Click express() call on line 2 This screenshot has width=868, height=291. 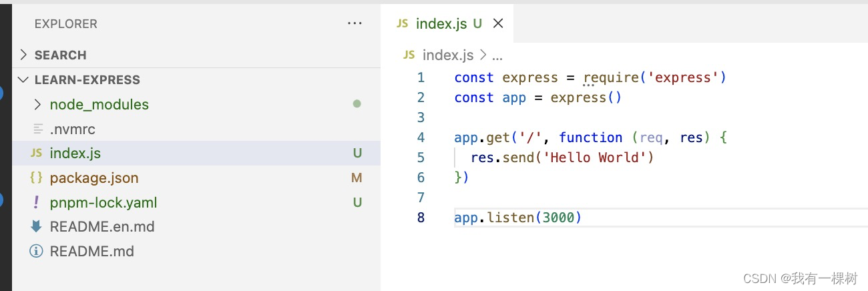[586, 97]
